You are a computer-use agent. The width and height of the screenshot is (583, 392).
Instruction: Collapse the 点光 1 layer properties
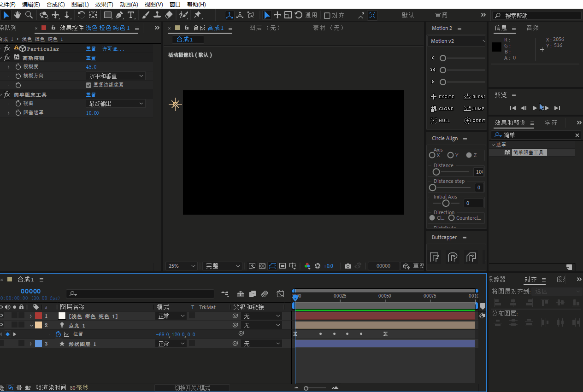point(31,325)
